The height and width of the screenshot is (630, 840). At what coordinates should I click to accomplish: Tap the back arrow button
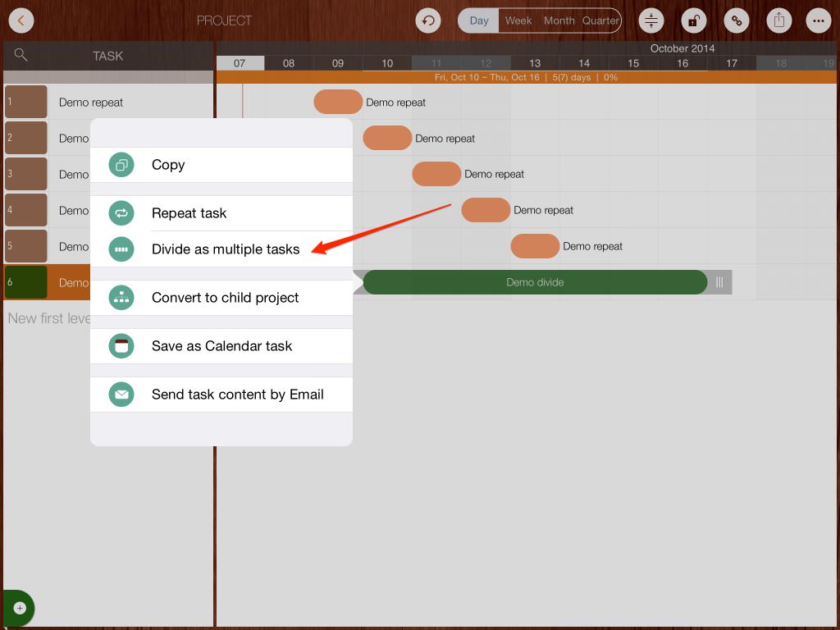(21, 21)
